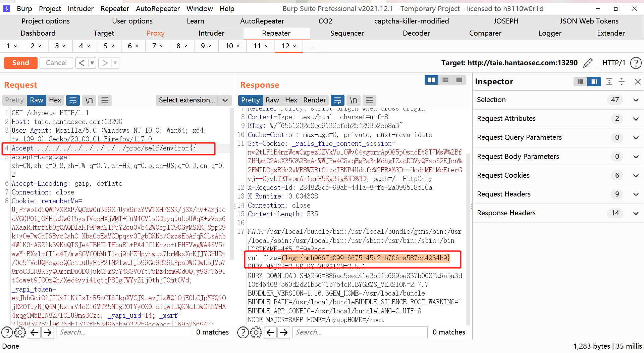Go to next match in Request search
Viewport: 644px width, 353px height.
coord(48,333)
